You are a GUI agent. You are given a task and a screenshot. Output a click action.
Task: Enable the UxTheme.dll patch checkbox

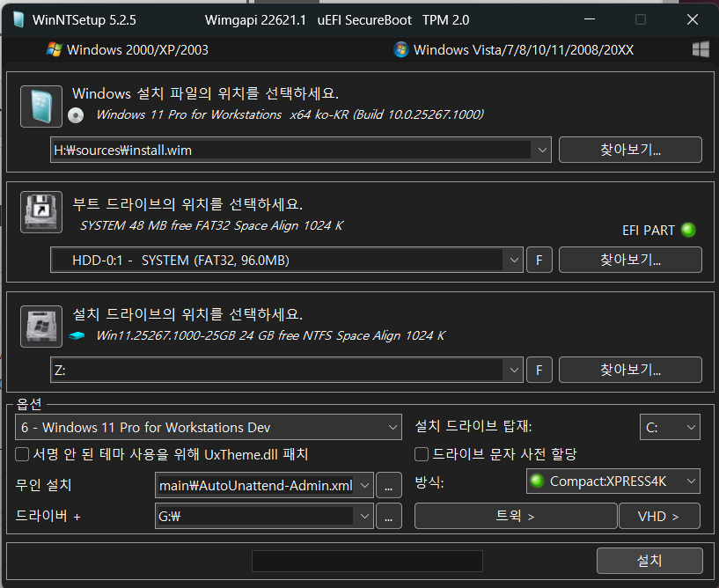(22, 454)
